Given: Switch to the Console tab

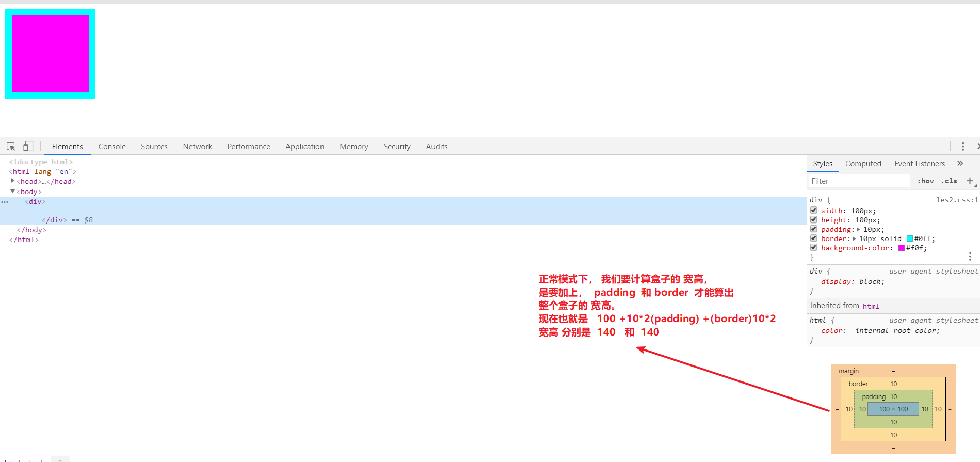Looking at the screenshot, I should click(x=112, y=147).
